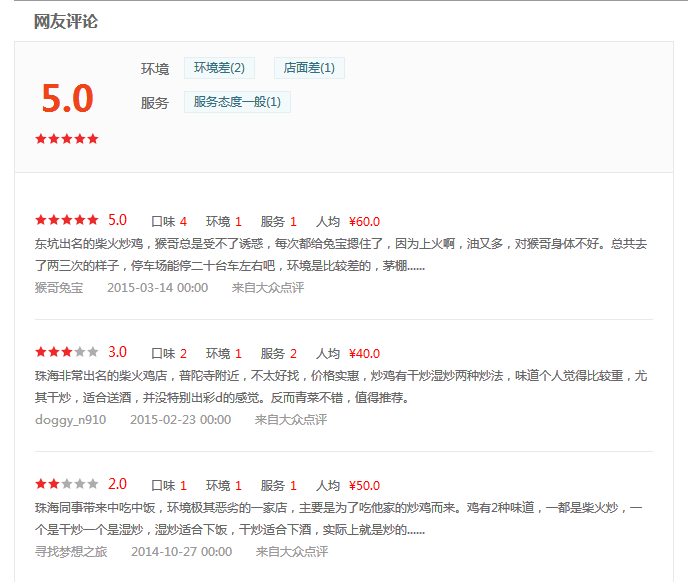This screenshot has height=582, width=688.
Task: Click the 服务 category label in summary
Action: coord(155,103)
